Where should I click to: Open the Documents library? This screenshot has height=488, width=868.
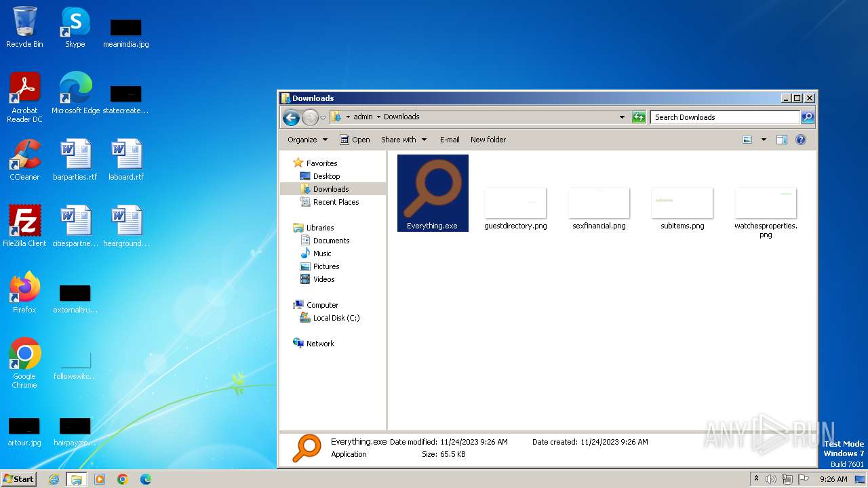click(331, 241)
